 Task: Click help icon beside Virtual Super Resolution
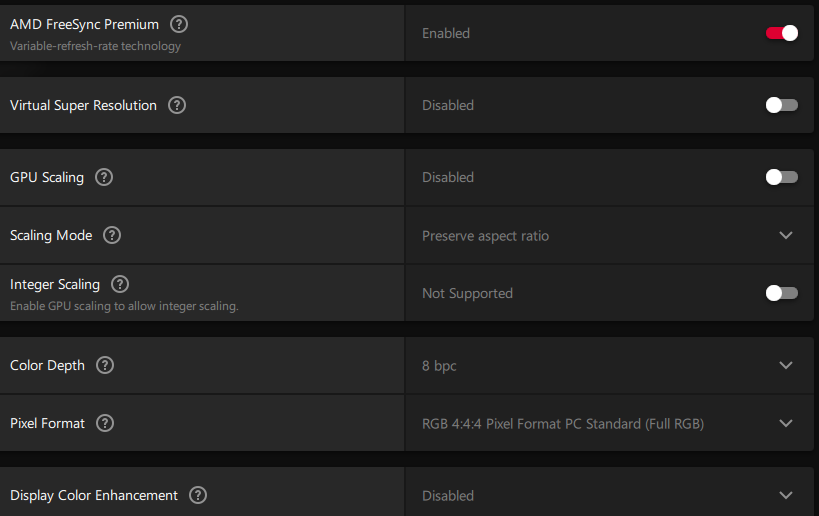click(177, 105)
